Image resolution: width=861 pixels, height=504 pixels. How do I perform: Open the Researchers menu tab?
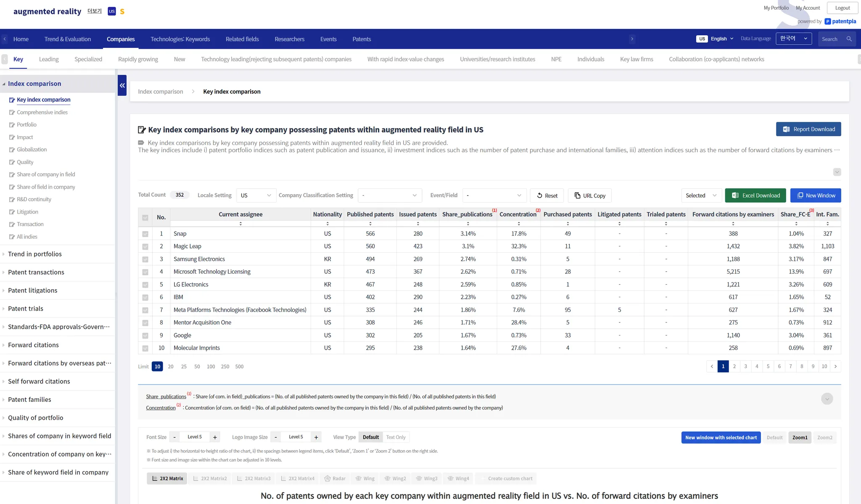pos(289,39)
